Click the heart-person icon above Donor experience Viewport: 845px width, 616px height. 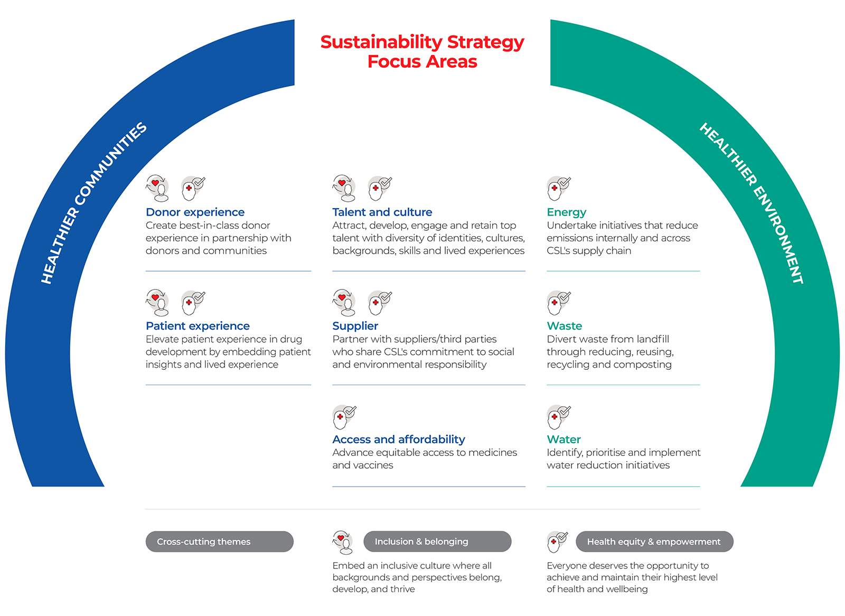pyautogui.click(x=157, y=189)
